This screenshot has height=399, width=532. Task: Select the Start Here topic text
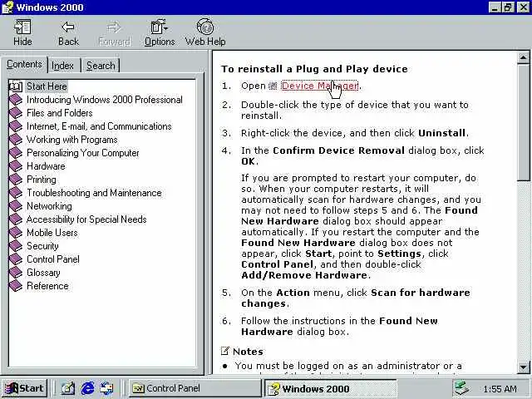[x=47, y=86]
